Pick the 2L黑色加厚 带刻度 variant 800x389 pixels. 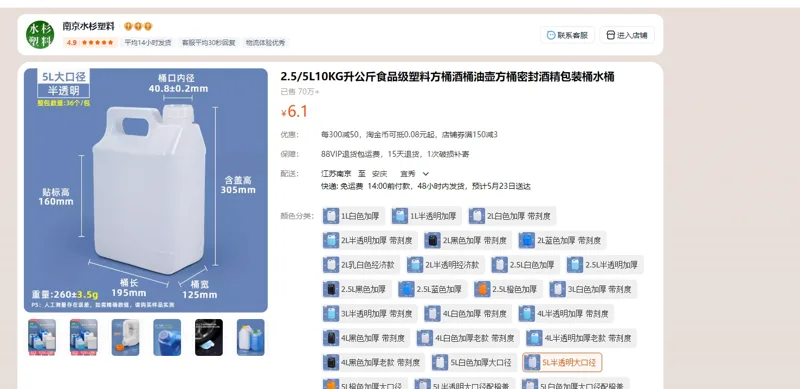(x=468, y=240)
